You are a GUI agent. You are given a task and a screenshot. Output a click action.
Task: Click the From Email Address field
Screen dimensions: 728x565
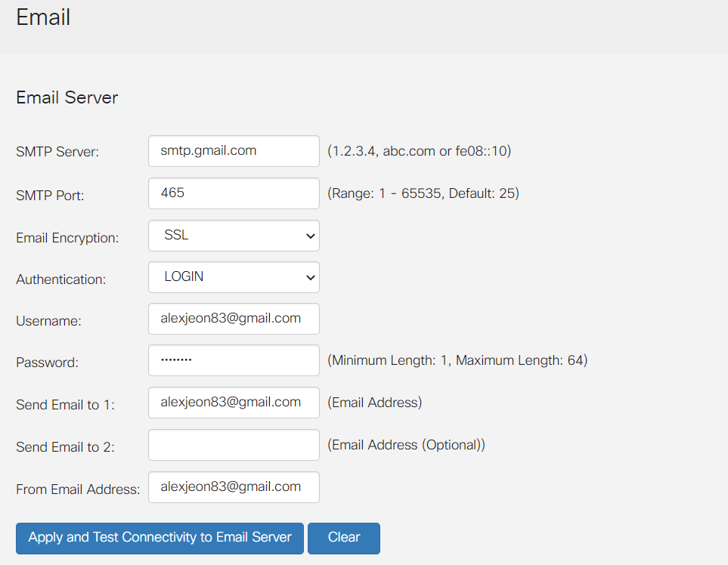(234, 487)
